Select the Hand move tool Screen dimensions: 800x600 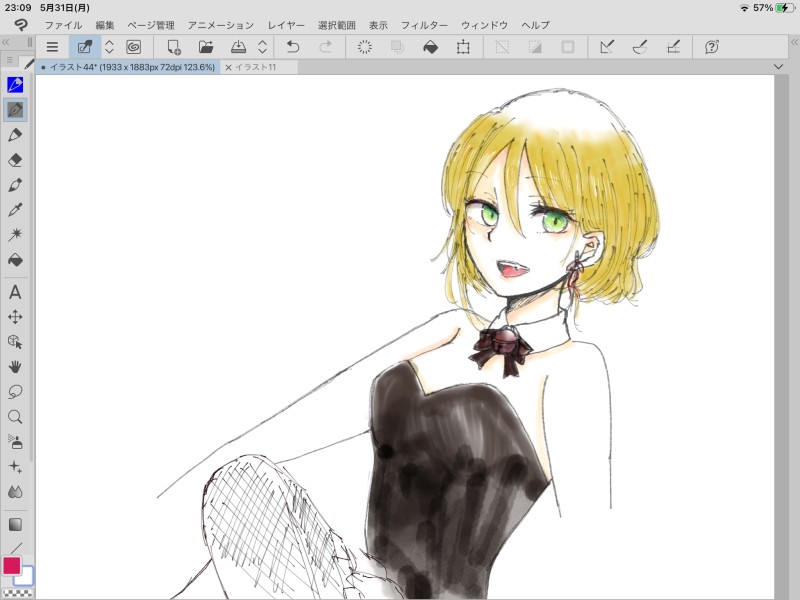(x=15, y=367)
